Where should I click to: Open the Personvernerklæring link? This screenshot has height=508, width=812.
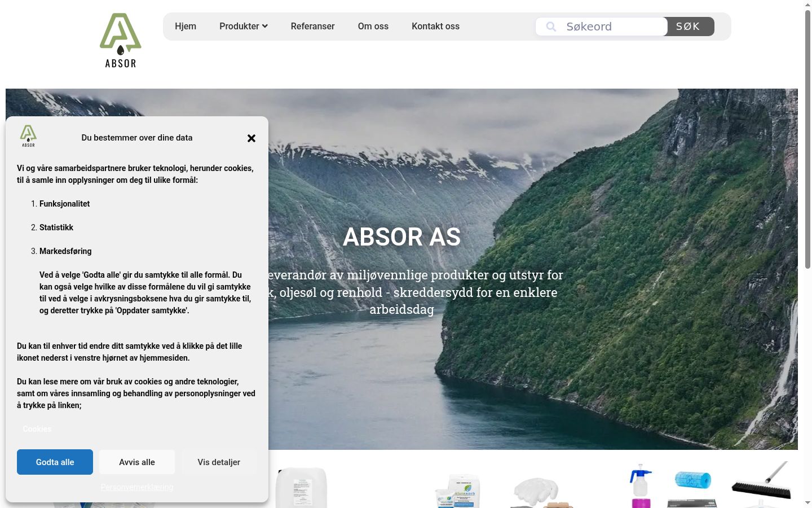tap(137, 487)
